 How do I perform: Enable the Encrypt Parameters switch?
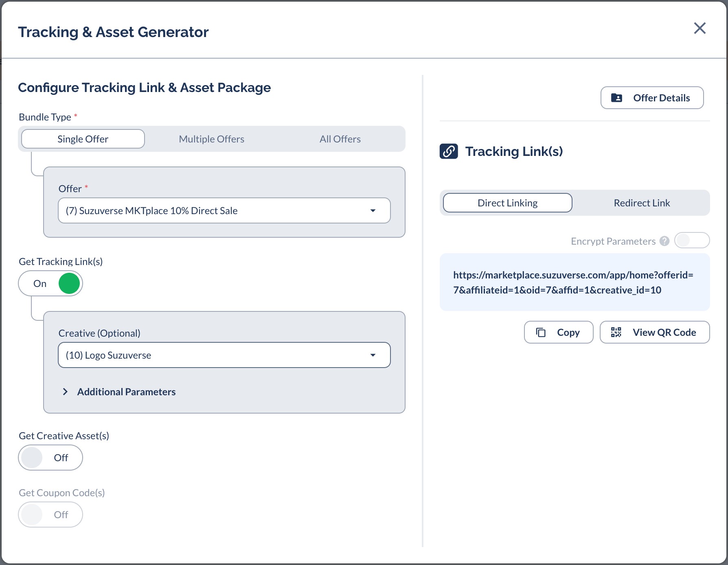692,240
